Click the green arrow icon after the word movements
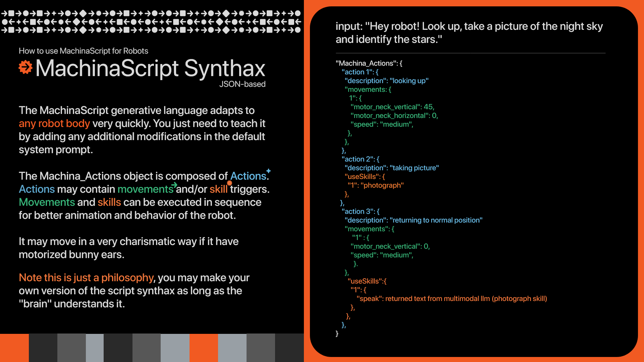Image resolution: width=644 pixels, height=362 pixels. coord(174,185)
